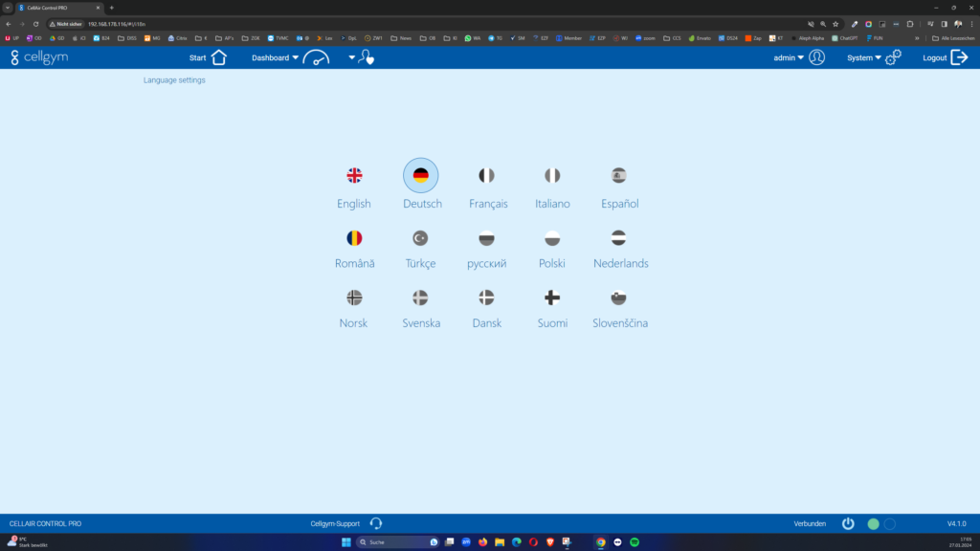
Task: Choose the Français language option
Action: 487,176
